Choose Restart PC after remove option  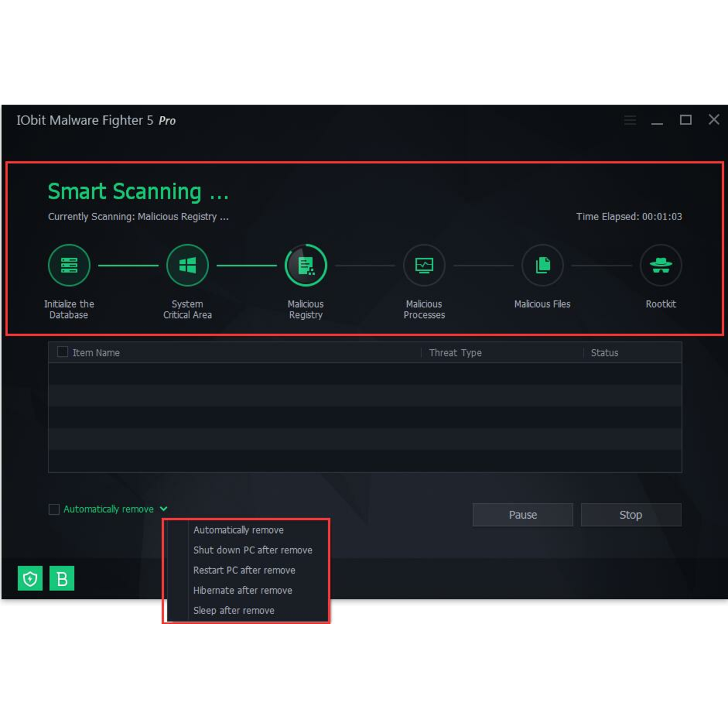tap(244, 570)
